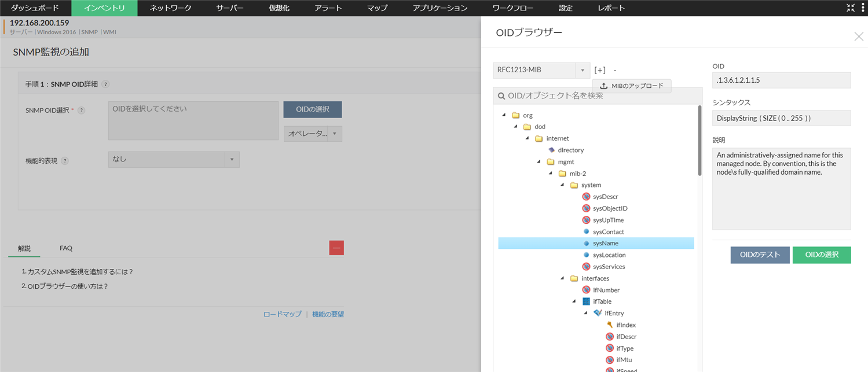
Task: Switch to the FAQ tab
Action: click(66, 248)
